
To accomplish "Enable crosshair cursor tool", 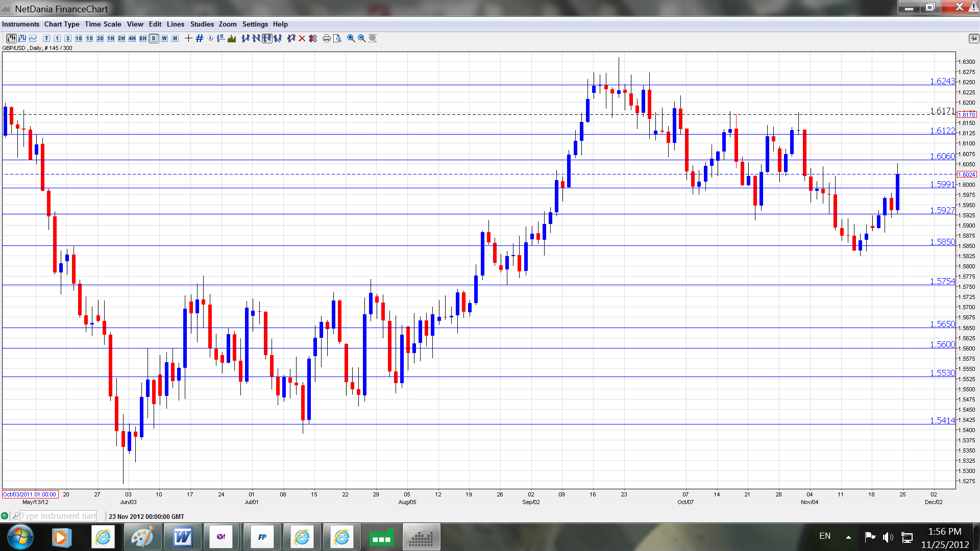I will tap(188, 38).
